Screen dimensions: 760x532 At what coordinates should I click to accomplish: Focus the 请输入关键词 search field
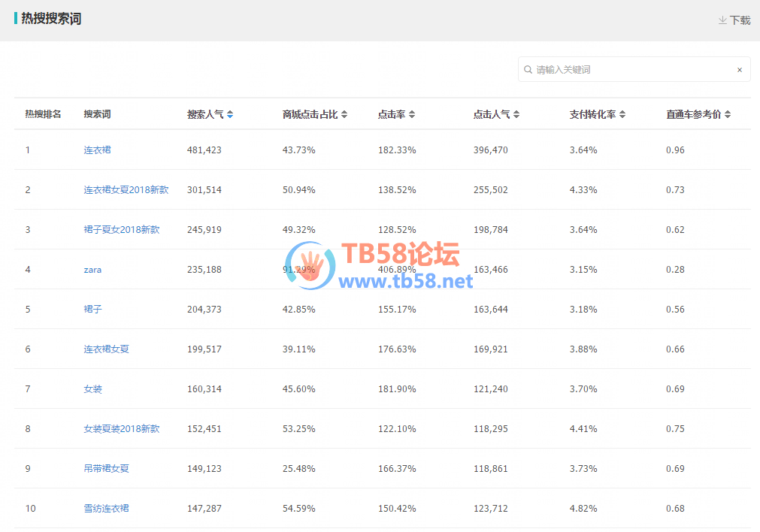(x=631, y=70)
